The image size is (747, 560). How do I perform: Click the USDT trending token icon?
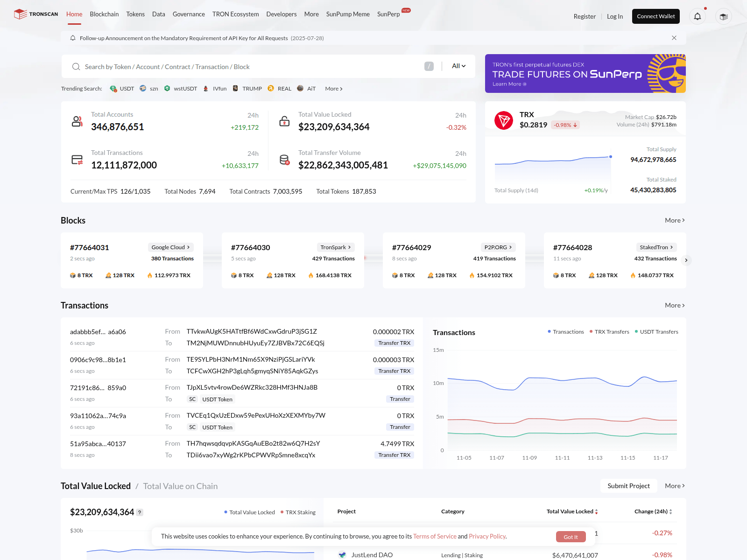[x=113, y=89]
